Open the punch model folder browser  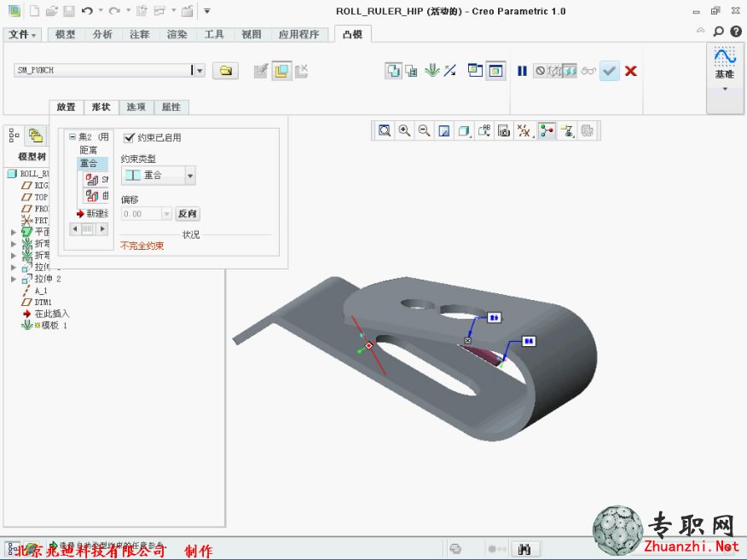coord(225,71)
